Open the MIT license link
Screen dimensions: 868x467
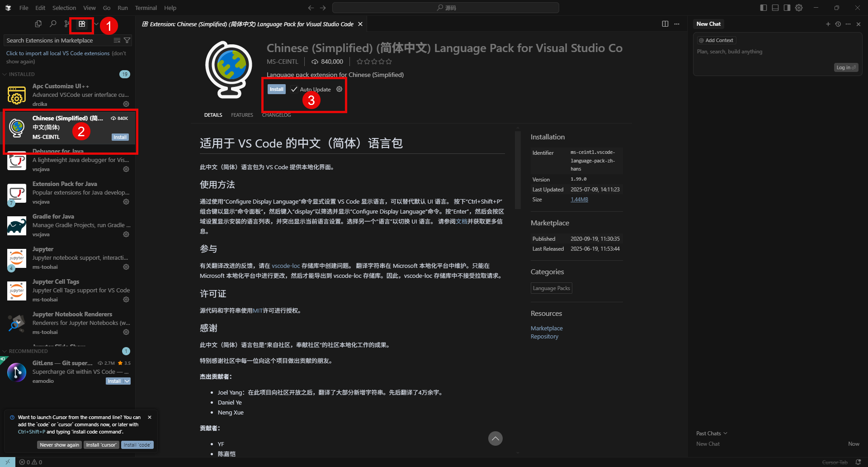point(258,310)
